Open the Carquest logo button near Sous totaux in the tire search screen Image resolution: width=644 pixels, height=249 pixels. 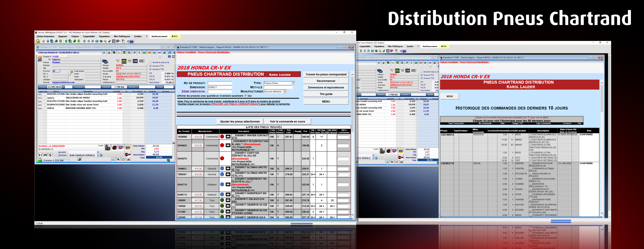[x=121, y=147]
